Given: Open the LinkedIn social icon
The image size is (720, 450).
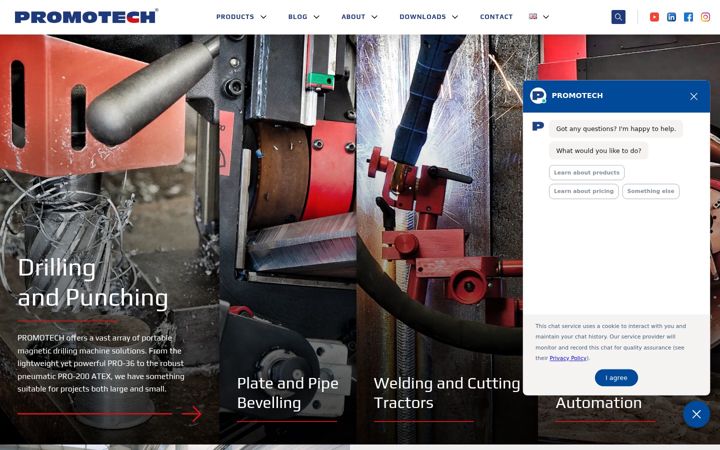Looking at the screenshot, I should pos(671,17).
